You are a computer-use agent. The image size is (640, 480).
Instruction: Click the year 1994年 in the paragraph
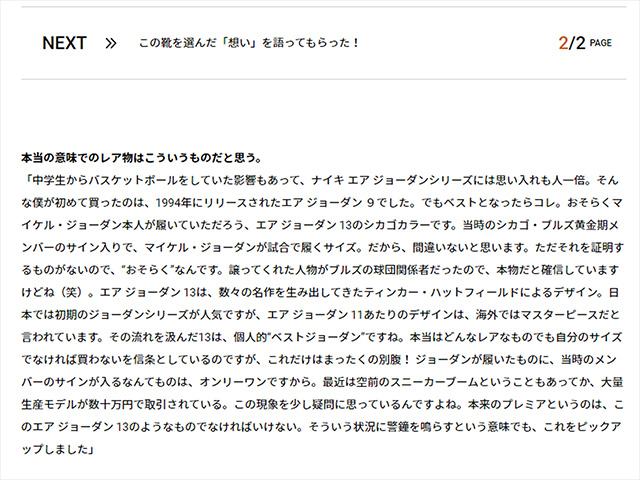174,203
